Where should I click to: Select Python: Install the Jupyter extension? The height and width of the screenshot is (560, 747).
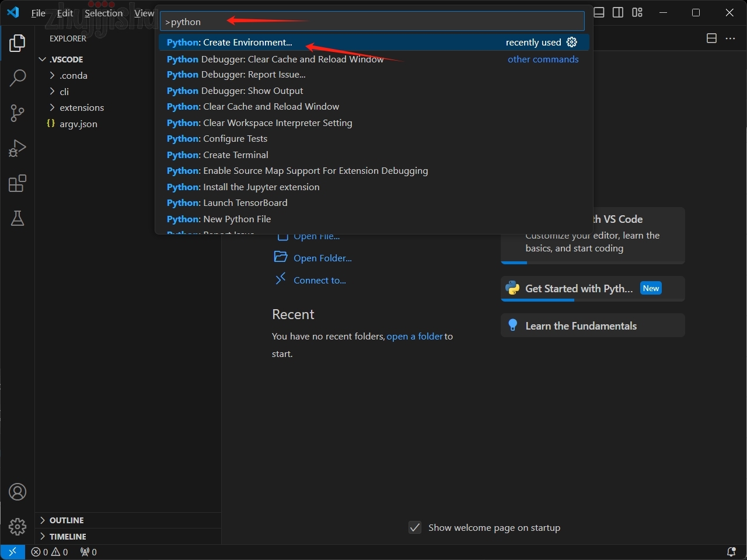point(373,187)
